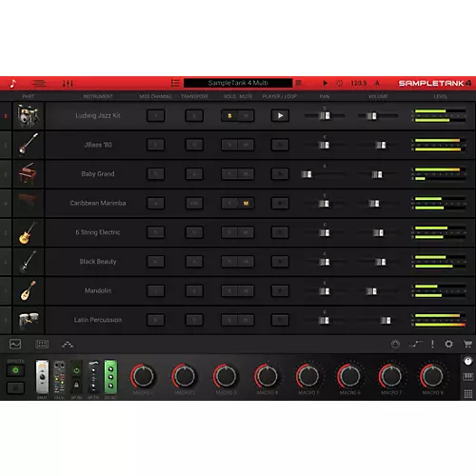Click the Macro 8 knob

click(x=432, y=376)
